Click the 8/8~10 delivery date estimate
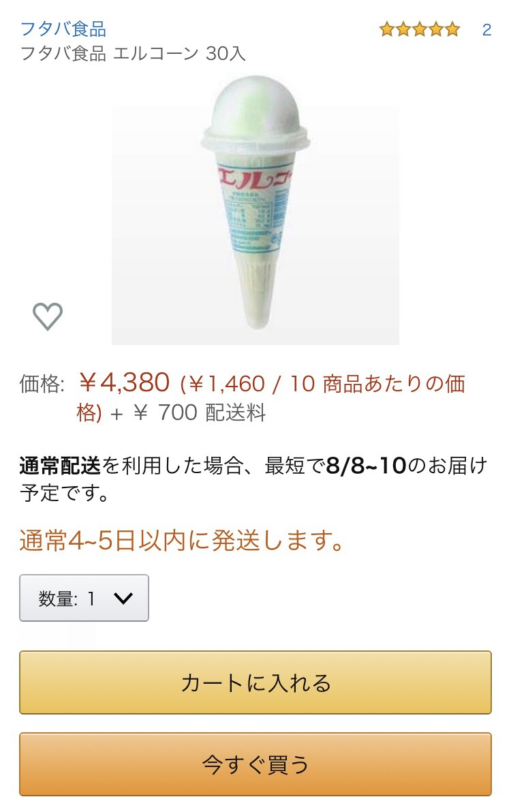Viewport: 511px width, 812px height. 366,466
